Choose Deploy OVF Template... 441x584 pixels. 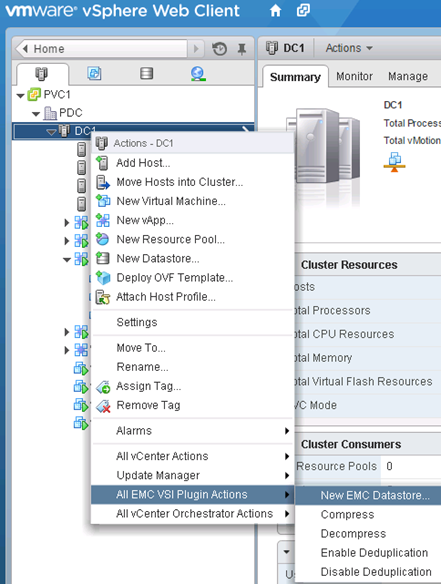click(192, 278)
